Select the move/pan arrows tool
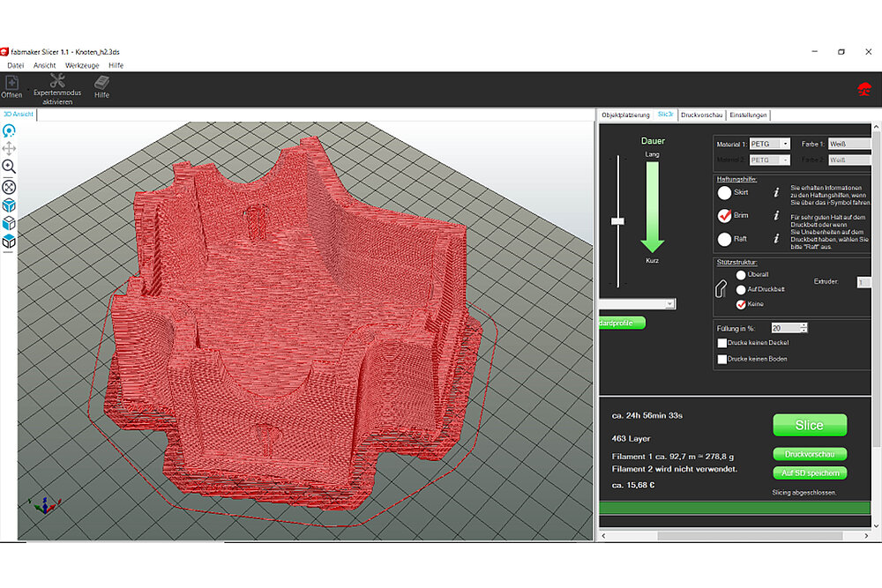This screenshot has width=882, height=588. point(9,148)
